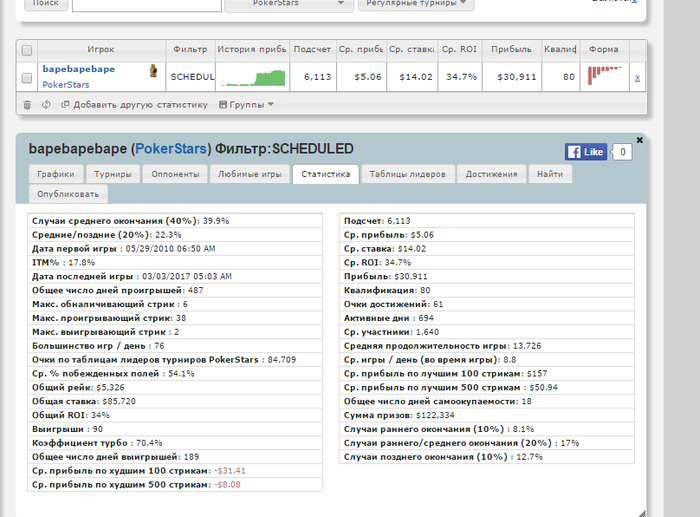Open the Оппоненты tab
The height and width of the screenshot is (517, 700).
pos(175,174)
